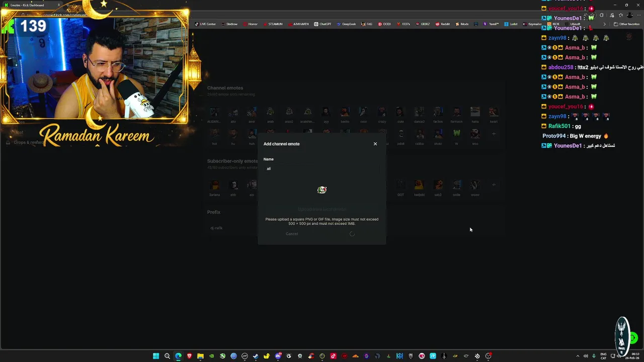Viewport: 644px width, 362px height.
Task: Select the 'ALIDAN' channel emote
Action: (214, 112)
